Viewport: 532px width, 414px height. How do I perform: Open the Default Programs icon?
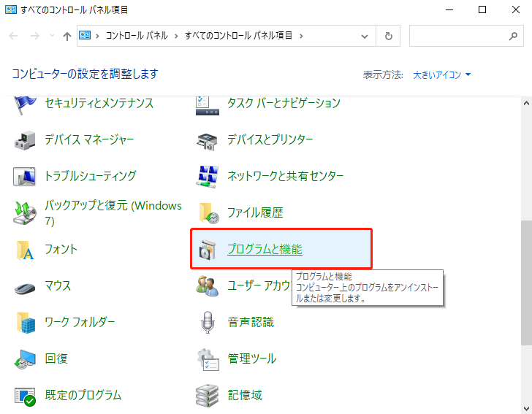tap(25, 396)
